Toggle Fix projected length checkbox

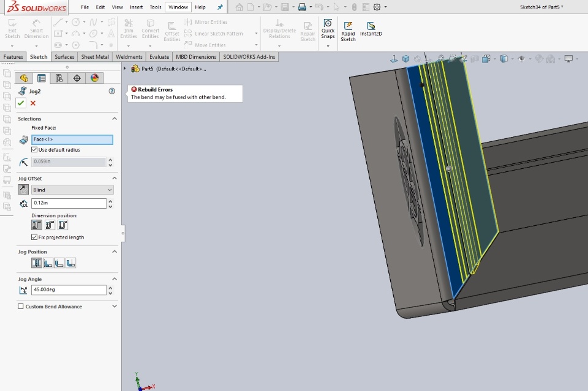click(x=34, y=237)
